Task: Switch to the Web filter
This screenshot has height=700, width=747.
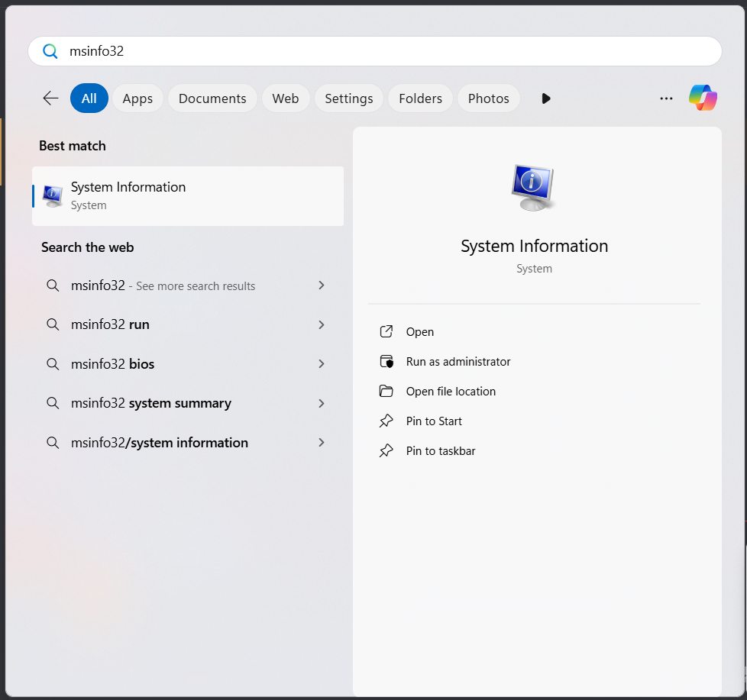Action: tap(286, 98)
